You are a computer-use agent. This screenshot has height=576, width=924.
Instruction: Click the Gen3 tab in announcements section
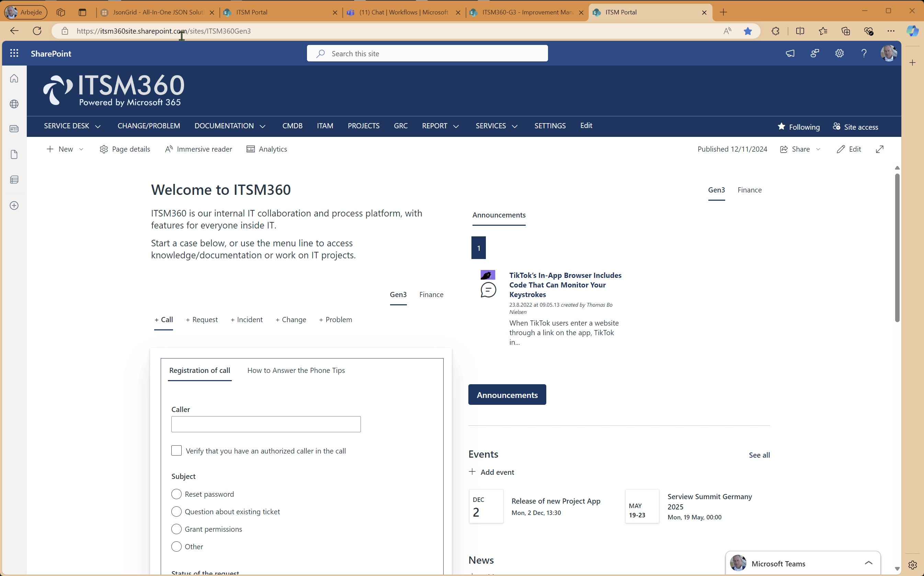(716, 190)
